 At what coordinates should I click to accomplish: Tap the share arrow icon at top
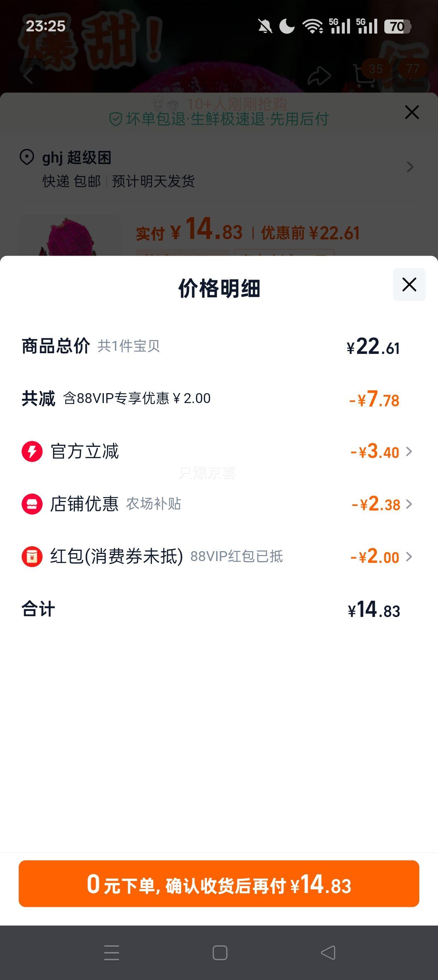tap(319, 76)
